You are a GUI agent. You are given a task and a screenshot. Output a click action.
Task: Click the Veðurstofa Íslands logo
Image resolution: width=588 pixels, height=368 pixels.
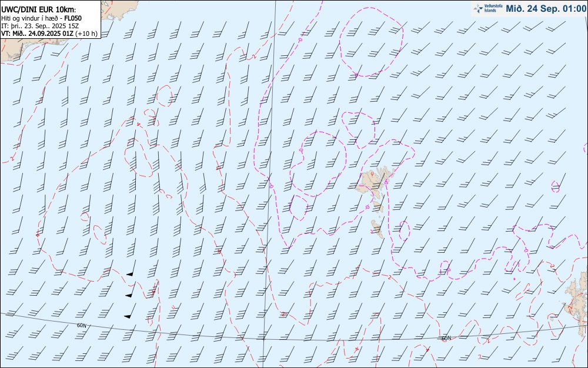tap(487, 8)
